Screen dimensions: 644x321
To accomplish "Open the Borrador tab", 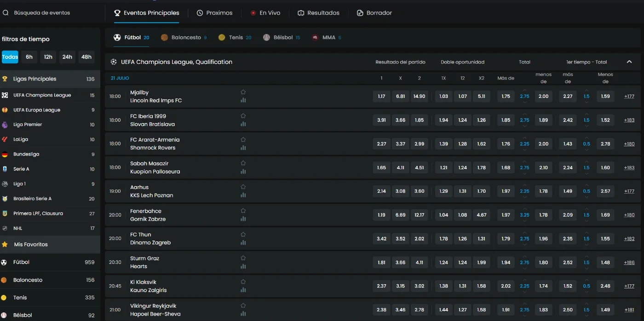I will pyautogui.click(x=374, y=13).
